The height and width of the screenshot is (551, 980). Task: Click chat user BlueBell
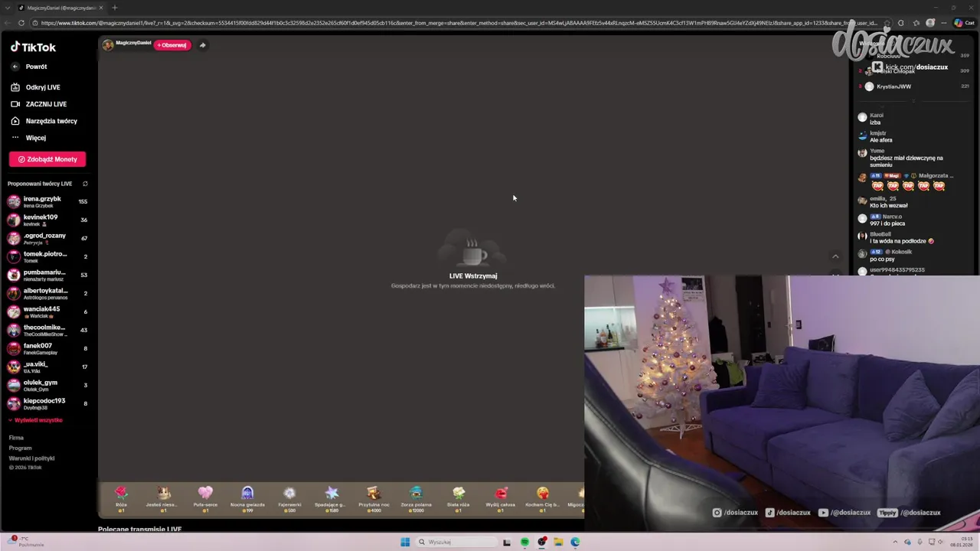(880, 234)
